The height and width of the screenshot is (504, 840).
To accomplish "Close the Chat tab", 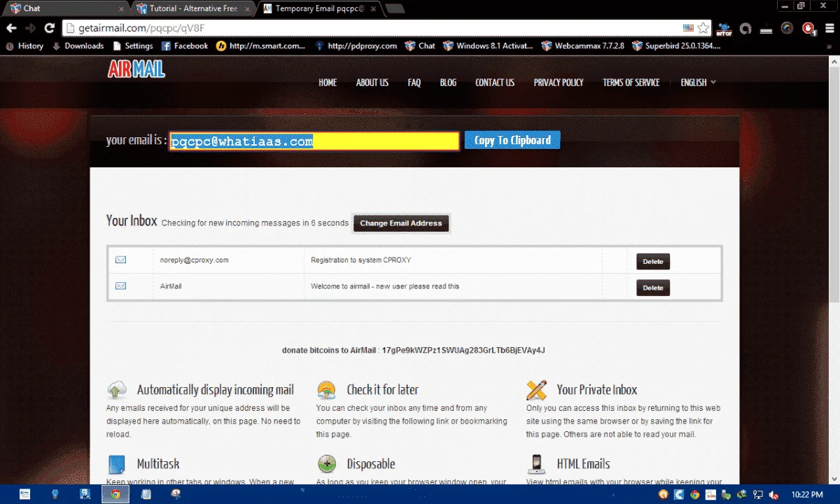I will tap(121, 9).
